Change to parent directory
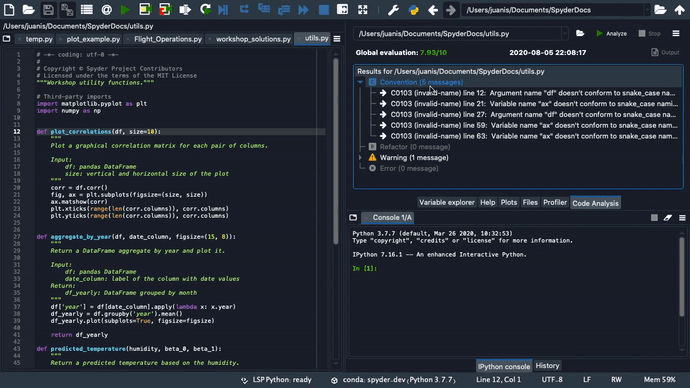 click(x=679, y=9)
